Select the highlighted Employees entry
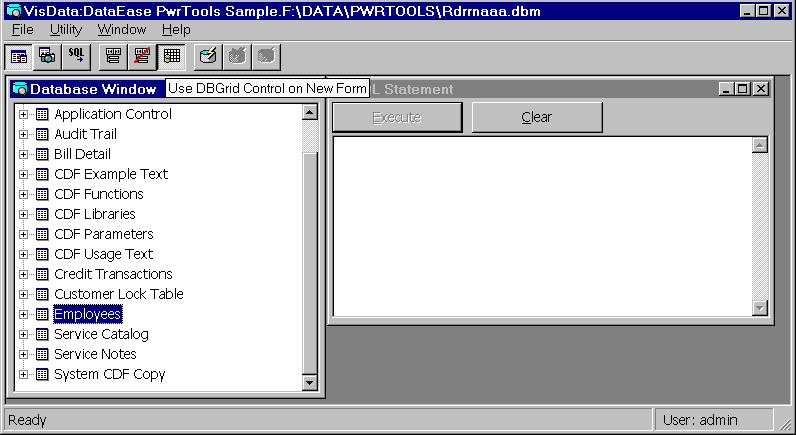The width and height of the screenshot is (796, 435). coord(88,314)
